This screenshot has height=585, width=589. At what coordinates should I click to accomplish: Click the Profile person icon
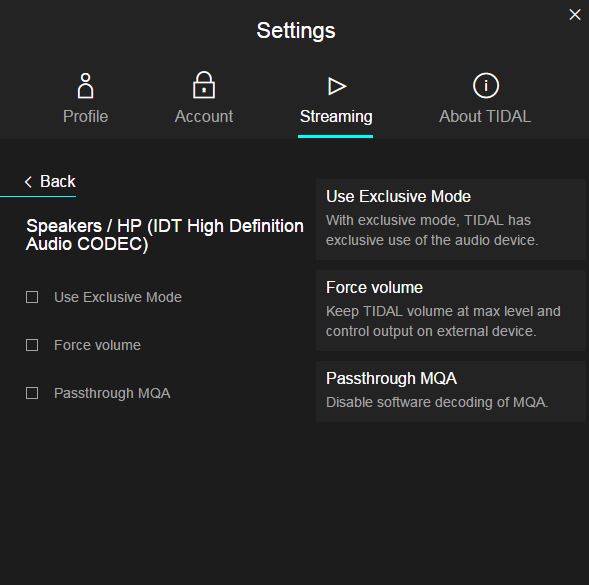pyautogui.click(x=85, y=86)
